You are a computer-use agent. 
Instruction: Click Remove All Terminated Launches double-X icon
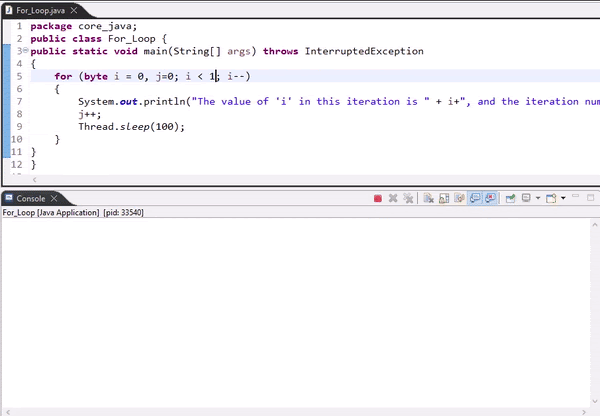(408, 198)
